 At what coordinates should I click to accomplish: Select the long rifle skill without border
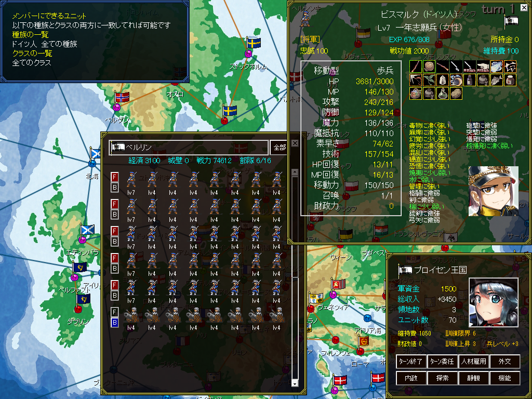443,66
